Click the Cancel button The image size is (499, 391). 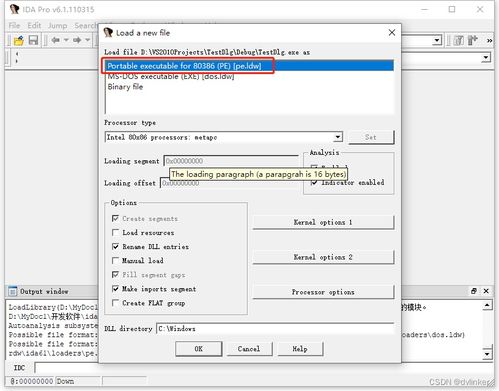249,349
